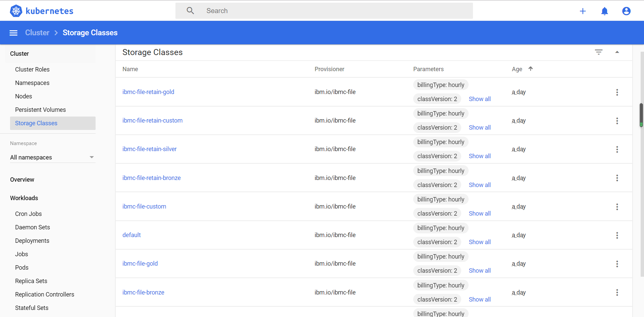The image size is (644, 317).
Task: Go to Nodes in sidebar
Action: point(23,96)
